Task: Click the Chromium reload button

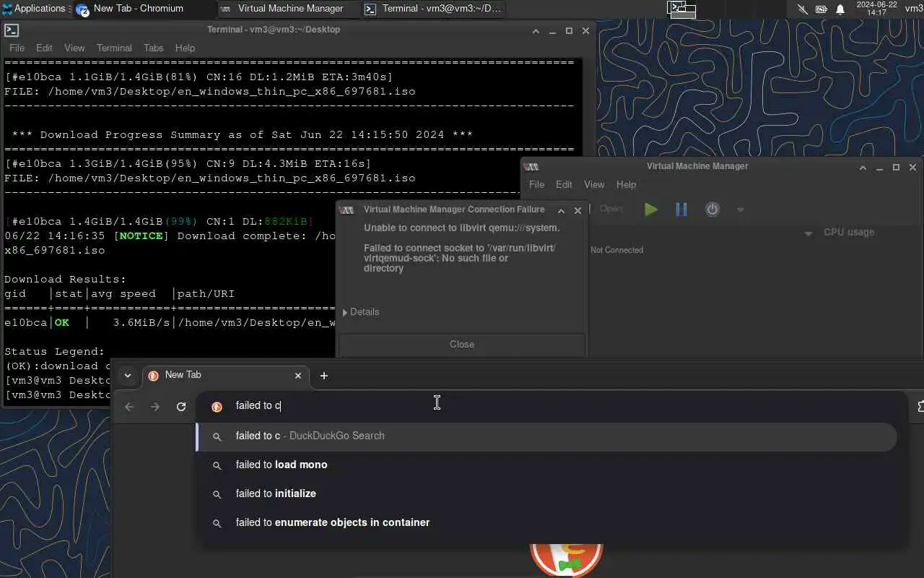Action: coord(181,407)
